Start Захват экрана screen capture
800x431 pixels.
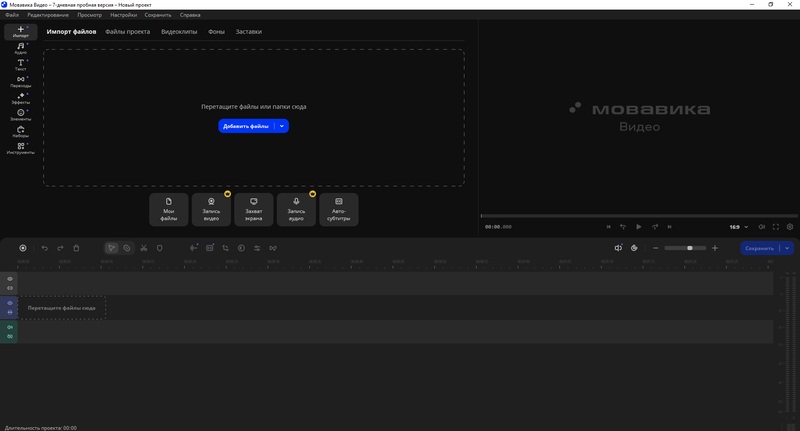pos(254,209)
